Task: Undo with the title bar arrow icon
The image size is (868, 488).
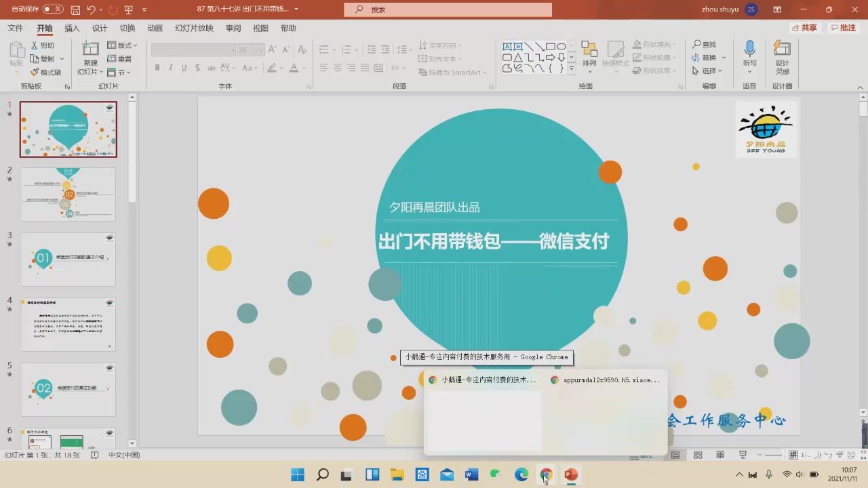Action: pos(91,9)
